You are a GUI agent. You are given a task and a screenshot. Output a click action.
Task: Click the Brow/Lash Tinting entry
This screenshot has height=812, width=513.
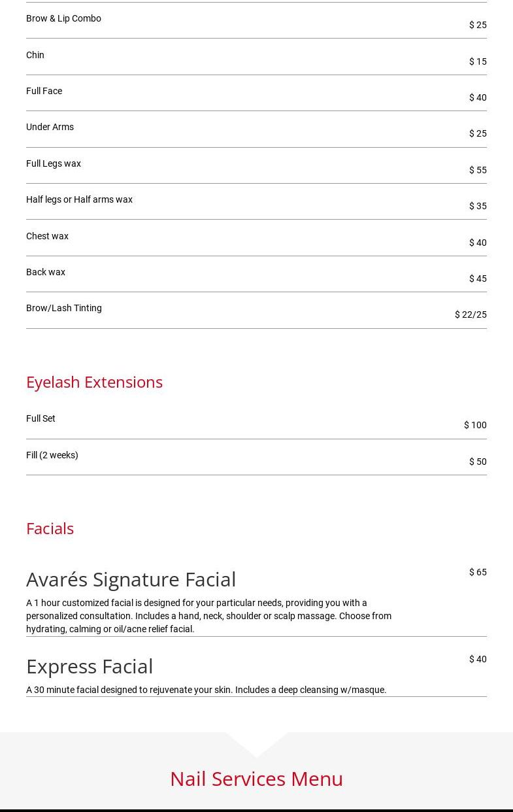[x=64, y=308]
